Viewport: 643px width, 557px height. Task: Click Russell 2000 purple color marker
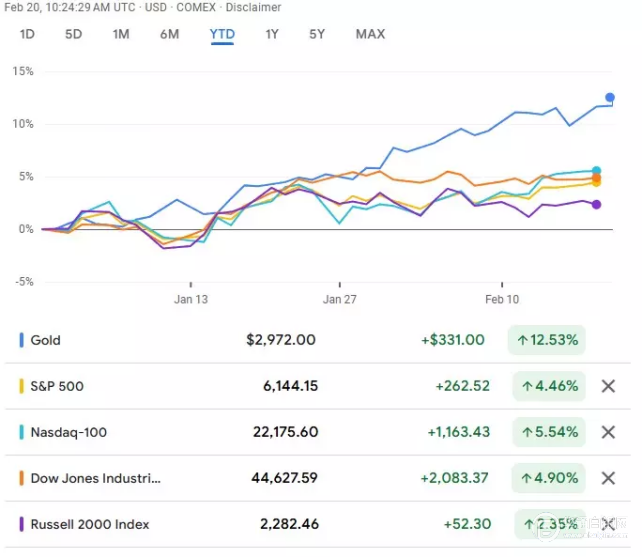(21, 524)
